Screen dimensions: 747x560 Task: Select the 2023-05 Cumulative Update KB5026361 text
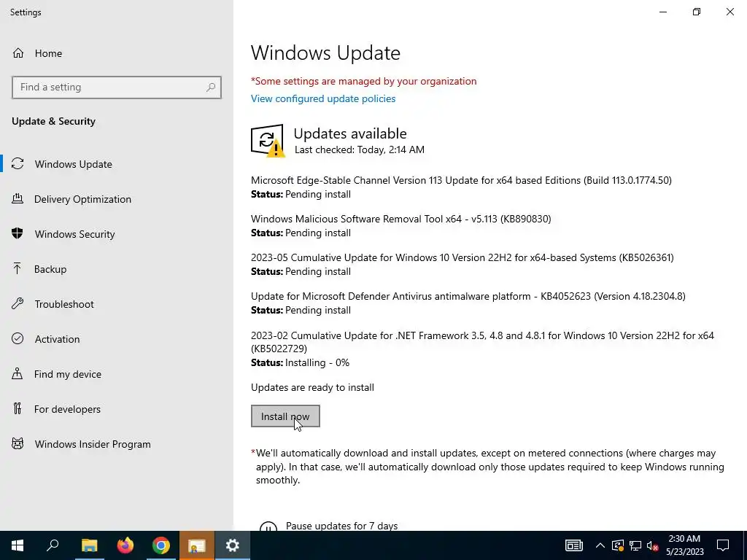pyautogui.click(x=462, y=257)
